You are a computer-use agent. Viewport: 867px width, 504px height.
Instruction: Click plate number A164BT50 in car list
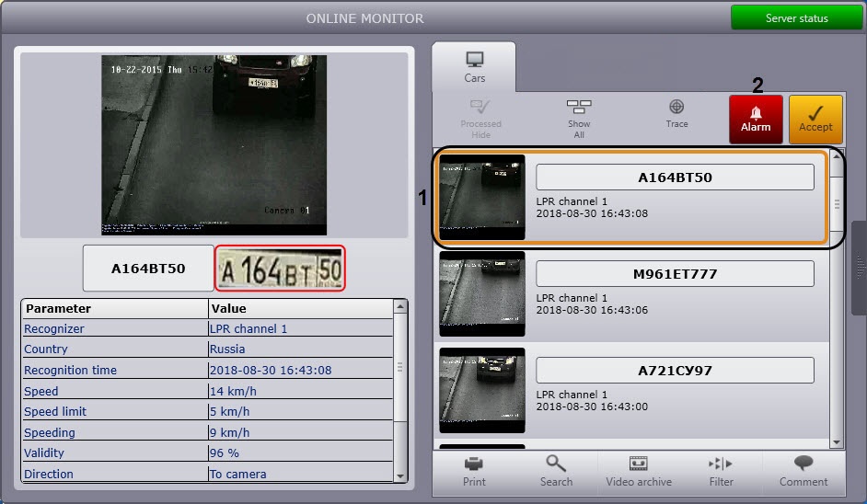(675, 178)
